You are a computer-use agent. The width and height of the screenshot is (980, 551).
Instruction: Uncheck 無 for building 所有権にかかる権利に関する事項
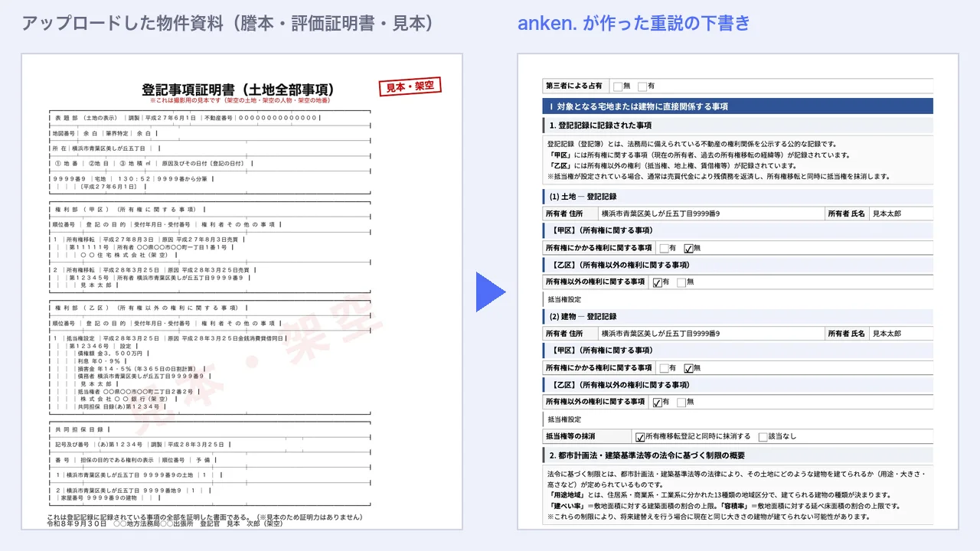click(x=688, y=368)
